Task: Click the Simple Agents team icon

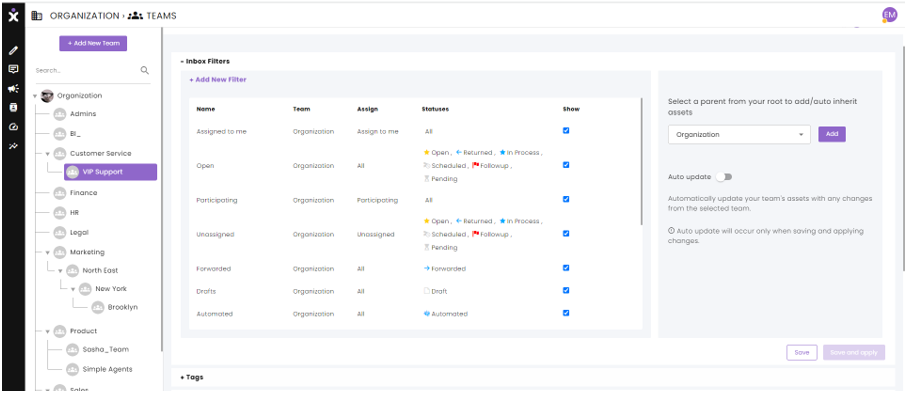Action: 72,369
